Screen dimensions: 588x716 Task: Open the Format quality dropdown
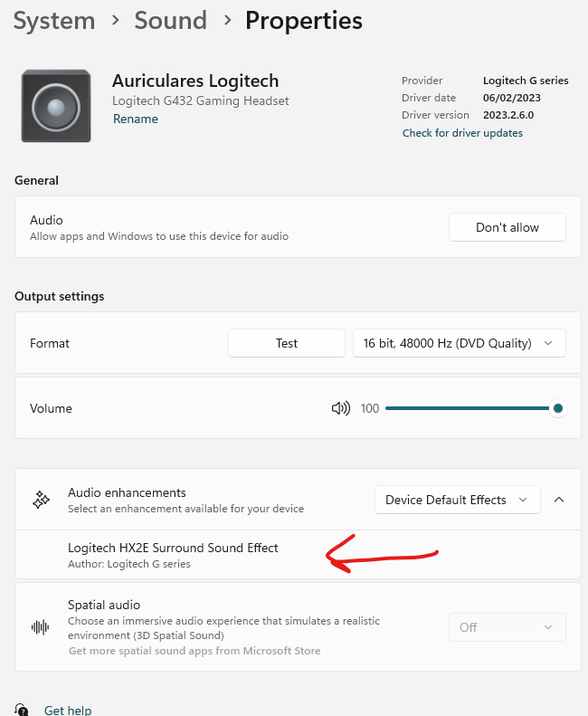(459, 343)
